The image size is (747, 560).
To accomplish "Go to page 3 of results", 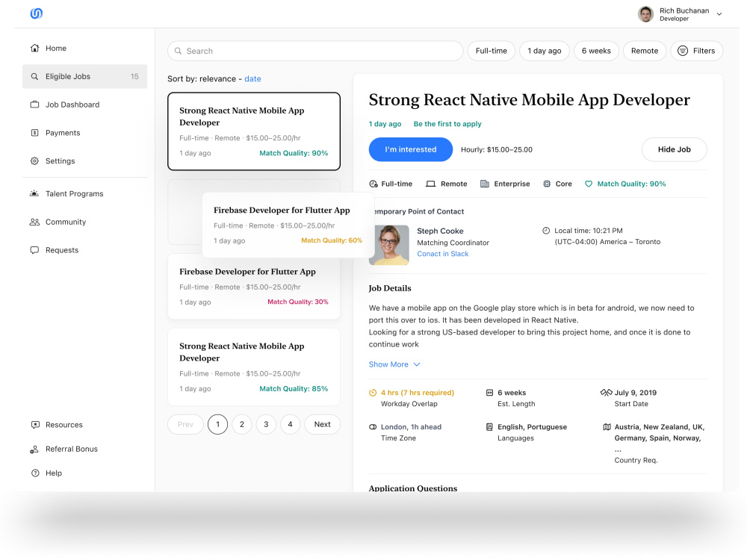I will [266, 424].
